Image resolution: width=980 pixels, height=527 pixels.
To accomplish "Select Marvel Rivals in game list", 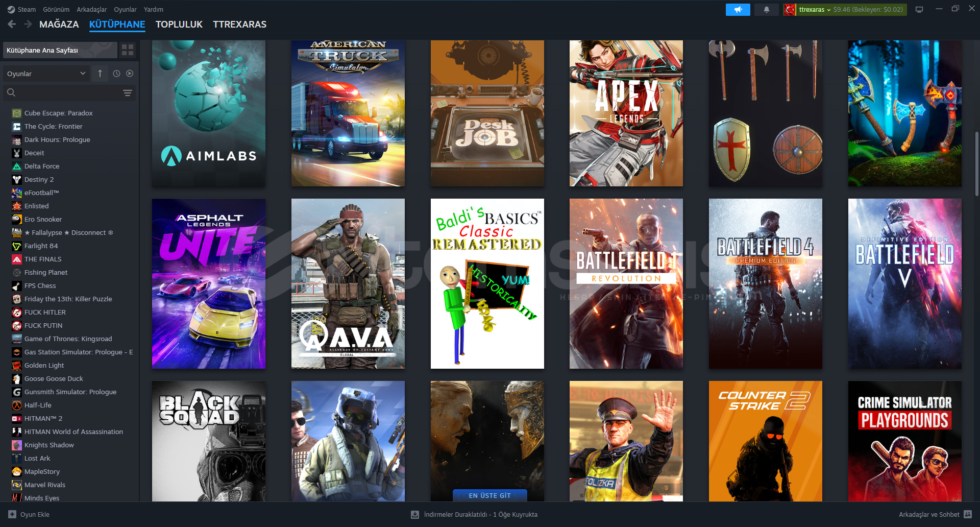I will tap(45, 485).
